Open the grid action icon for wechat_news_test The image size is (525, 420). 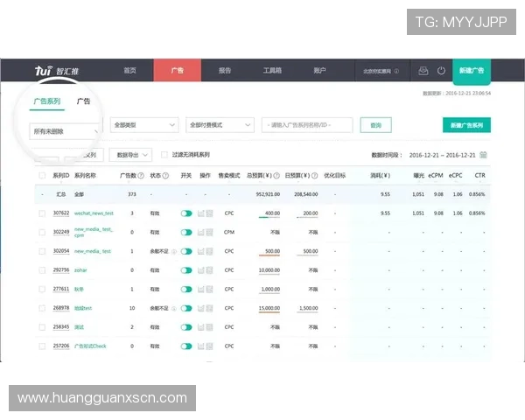210,213
